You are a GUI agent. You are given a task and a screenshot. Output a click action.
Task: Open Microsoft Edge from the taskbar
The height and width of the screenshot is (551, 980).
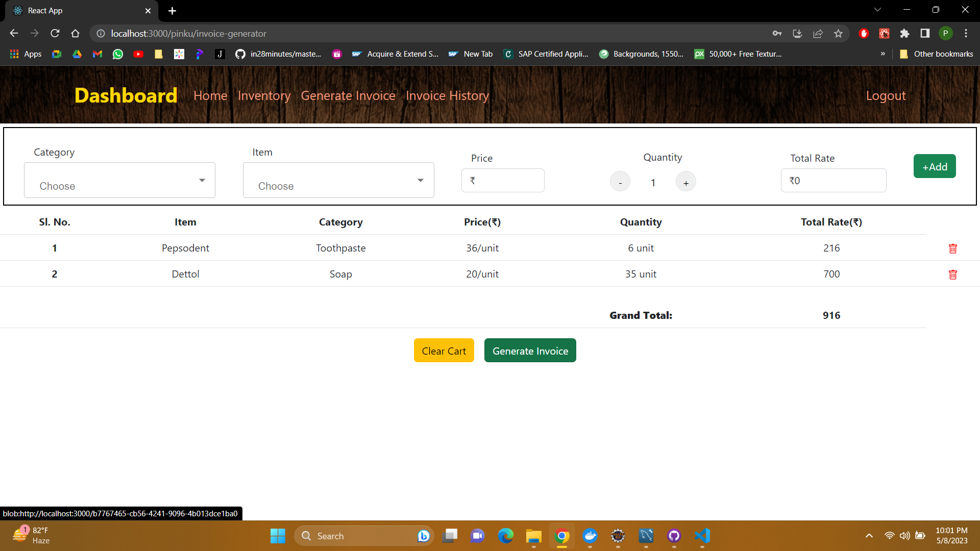pyautogui.click(x=506, y=536)
